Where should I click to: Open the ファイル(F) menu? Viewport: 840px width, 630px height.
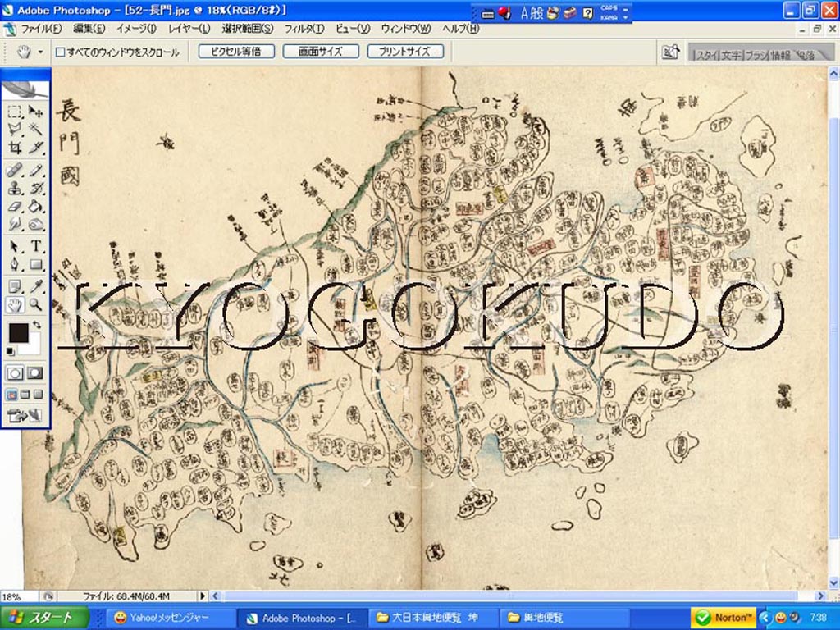coord(41,29)
